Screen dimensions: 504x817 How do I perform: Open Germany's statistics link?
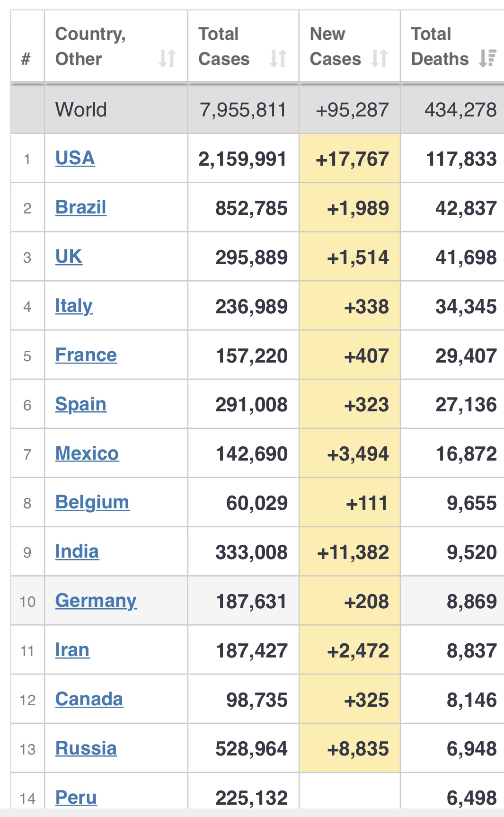pyautogui.click(x=96, y=601)
